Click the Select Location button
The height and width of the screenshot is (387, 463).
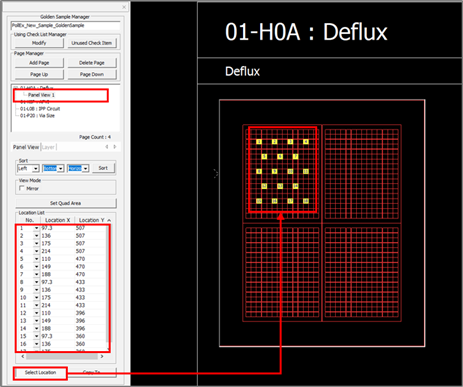(40, 372)
